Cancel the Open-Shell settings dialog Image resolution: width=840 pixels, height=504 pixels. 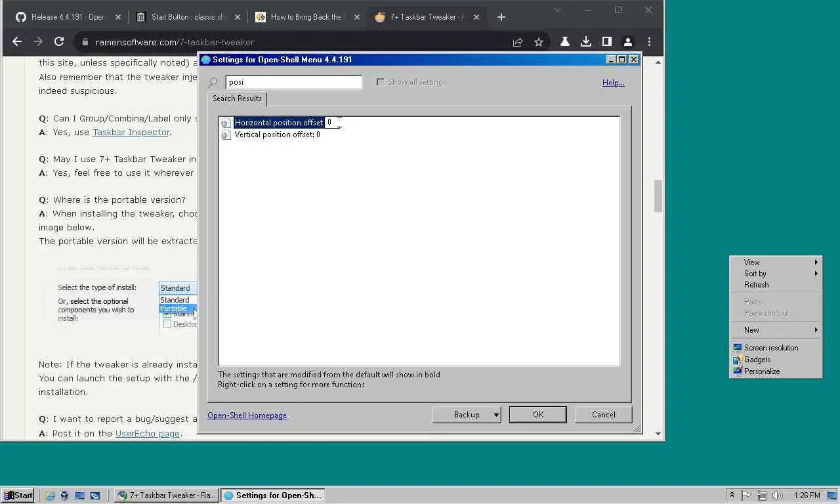(603, 415)
